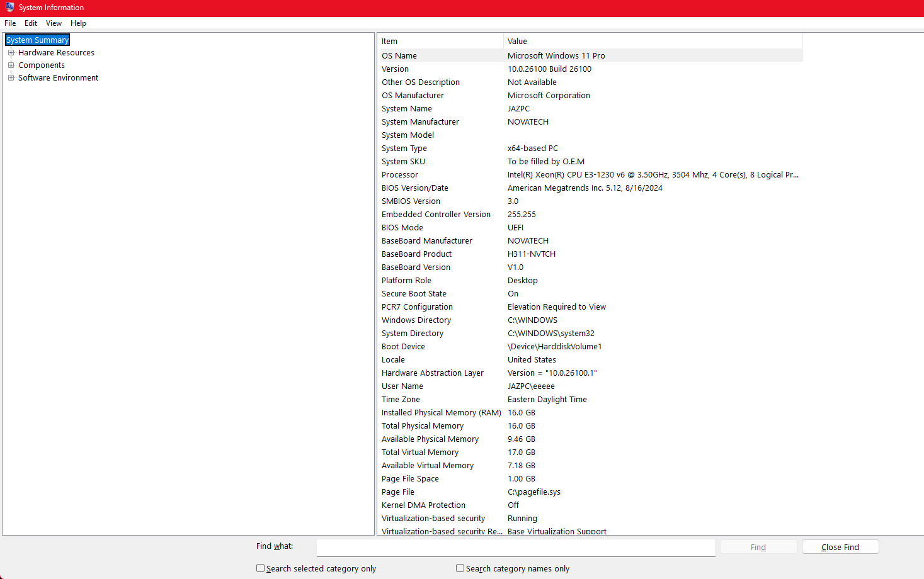Click the Elevation Required to View value
The width and height of the screenshot is (924, 579).
[x=557, y=306]
